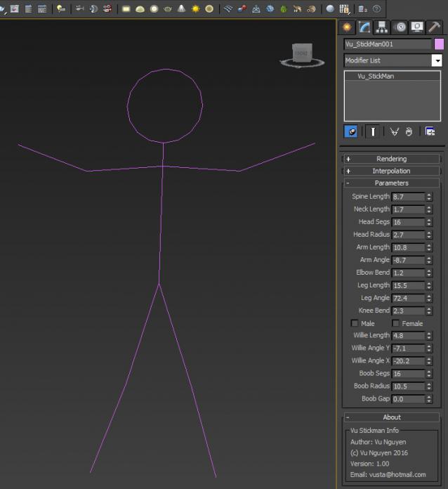This screenshot has width=448, height=489.
Task: Click the camera toolbar icon
Action: (x=79, y=8)
